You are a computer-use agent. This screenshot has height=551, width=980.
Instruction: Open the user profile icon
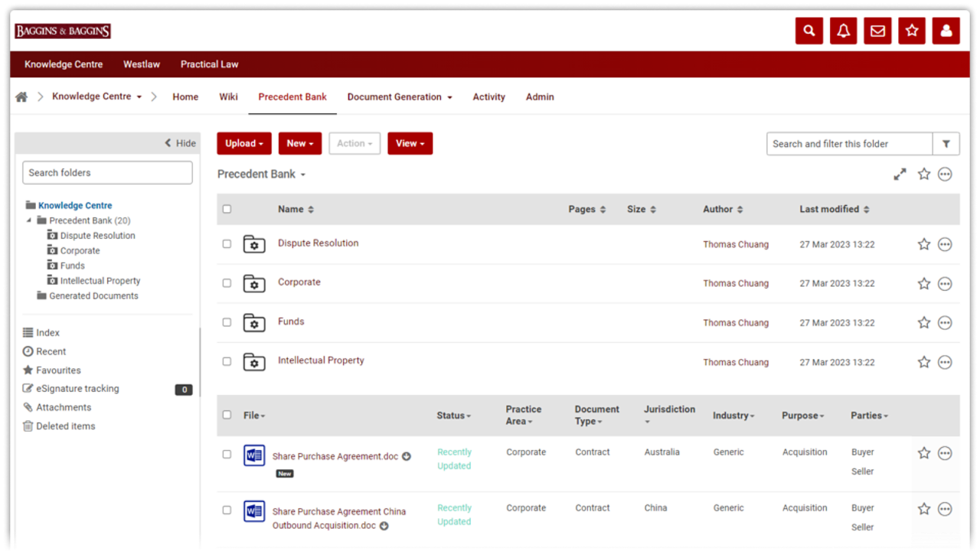tap(946, 31)
